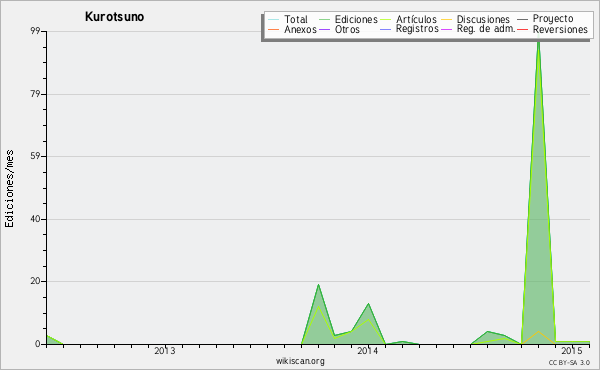
Task: Click the CC BY-SA 3.0 license text
Action: (569, 363)
